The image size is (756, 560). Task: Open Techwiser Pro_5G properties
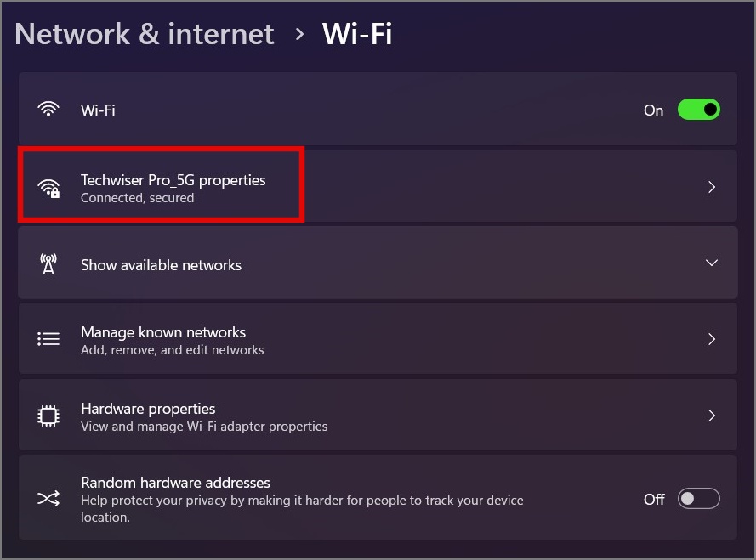tap(173, 180)
